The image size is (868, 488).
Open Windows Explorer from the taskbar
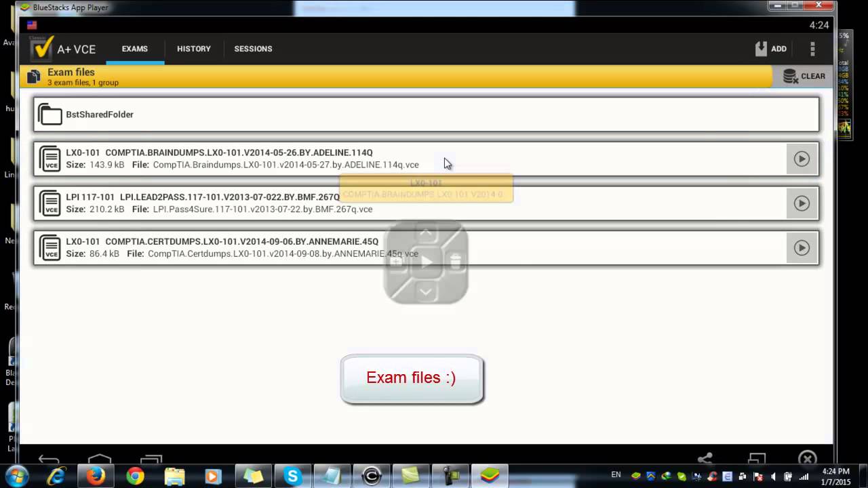174,476
